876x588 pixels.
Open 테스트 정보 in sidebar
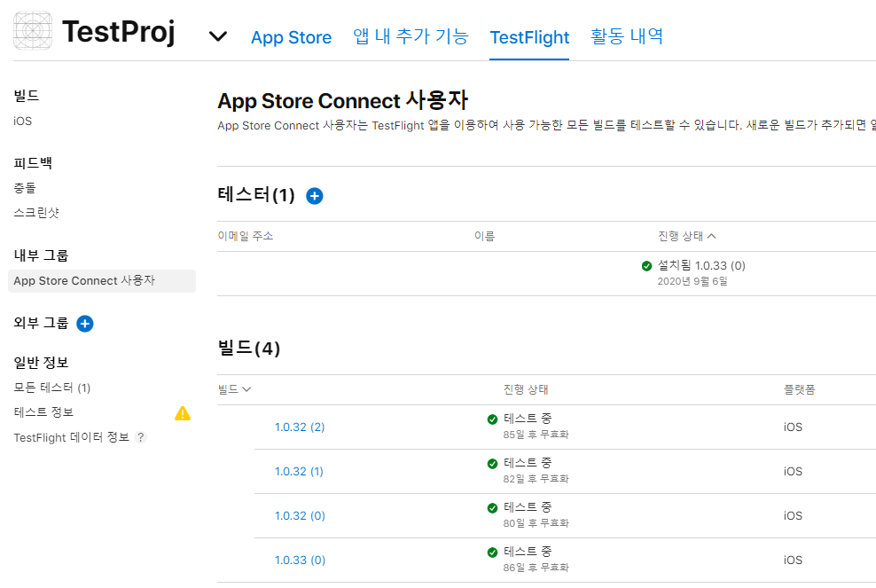click(x=43, y=412)
